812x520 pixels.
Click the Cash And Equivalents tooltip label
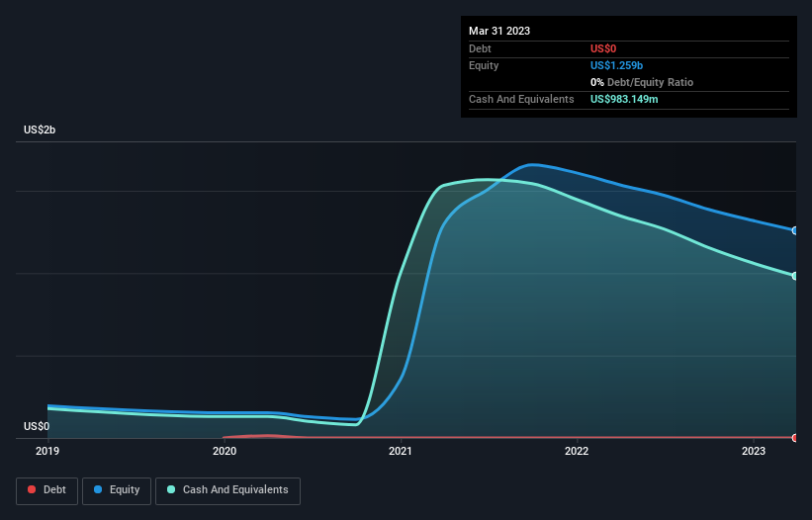click(x=521, y=99)
